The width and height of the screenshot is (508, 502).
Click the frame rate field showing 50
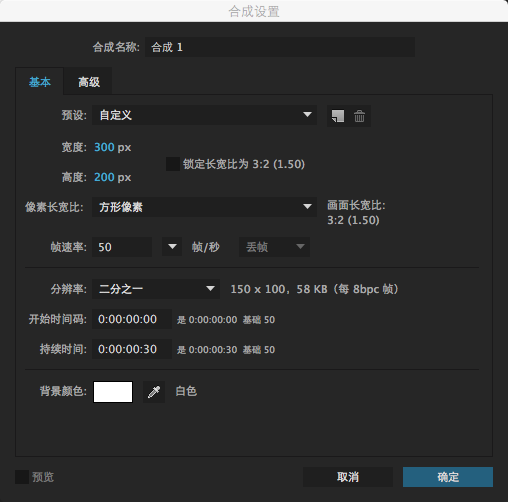click(x=122, y=247)
